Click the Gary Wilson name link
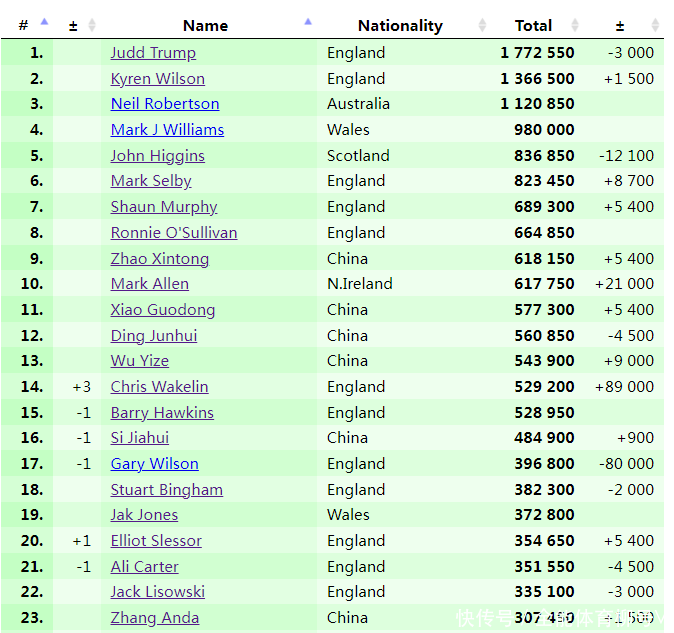The image size is (674, 633). coord(154,464)
